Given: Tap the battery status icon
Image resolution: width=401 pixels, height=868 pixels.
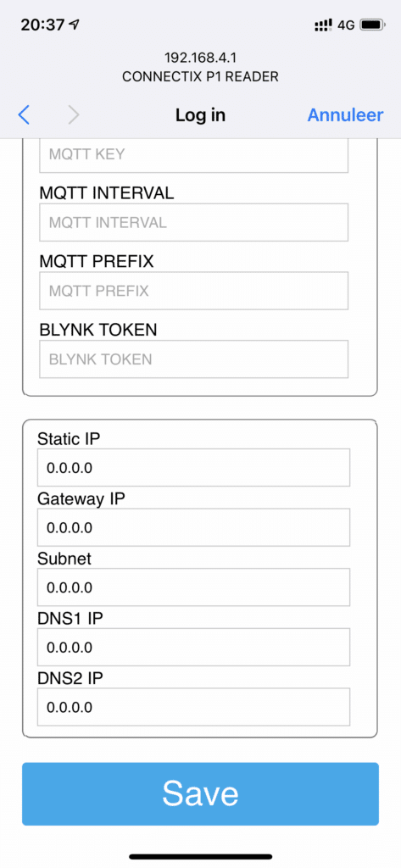Looking at the screenshot, I should [372, 25].
